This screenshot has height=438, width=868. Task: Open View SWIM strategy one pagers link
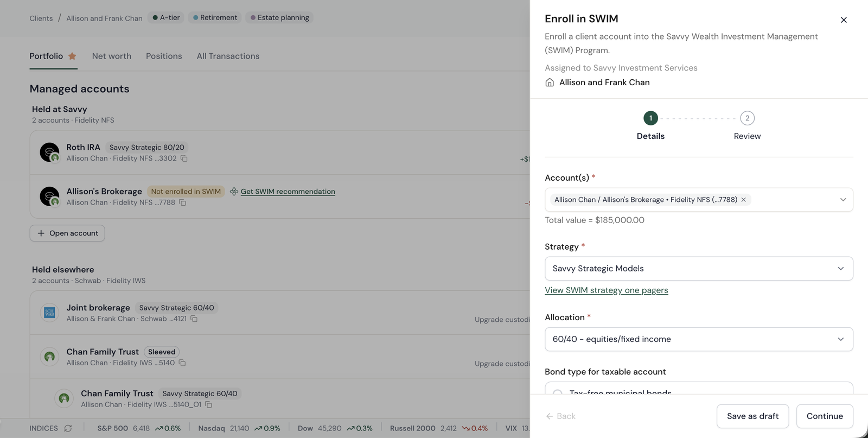pos(606,290)
